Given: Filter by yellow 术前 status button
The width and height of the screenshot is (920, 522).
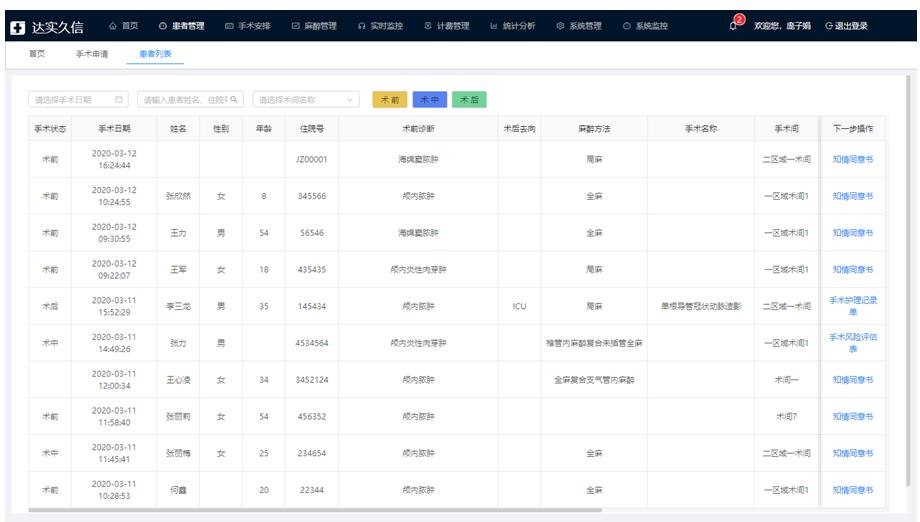Looking at the screenshot, I should [x=389, y=99].
